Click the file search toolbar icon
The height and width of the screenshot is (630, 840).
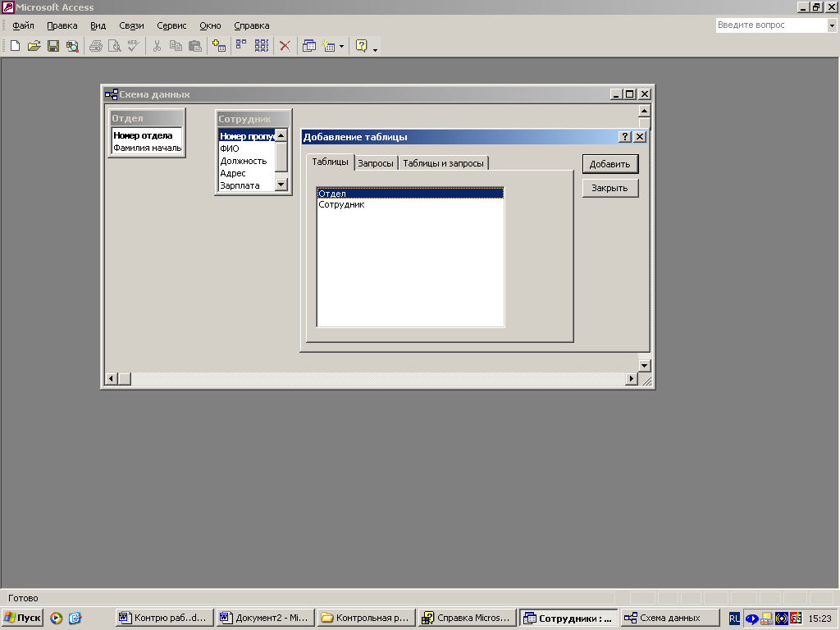pos(72,46)
